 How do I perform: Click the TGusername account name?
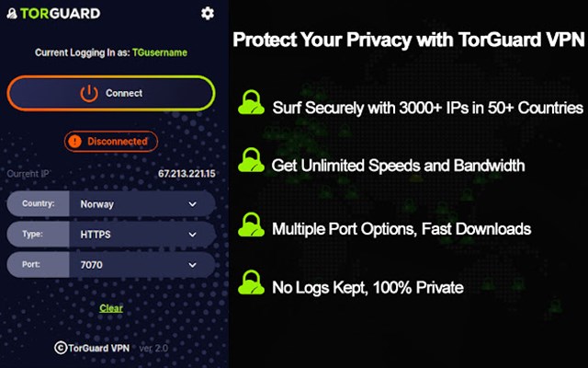click(159, 52)
